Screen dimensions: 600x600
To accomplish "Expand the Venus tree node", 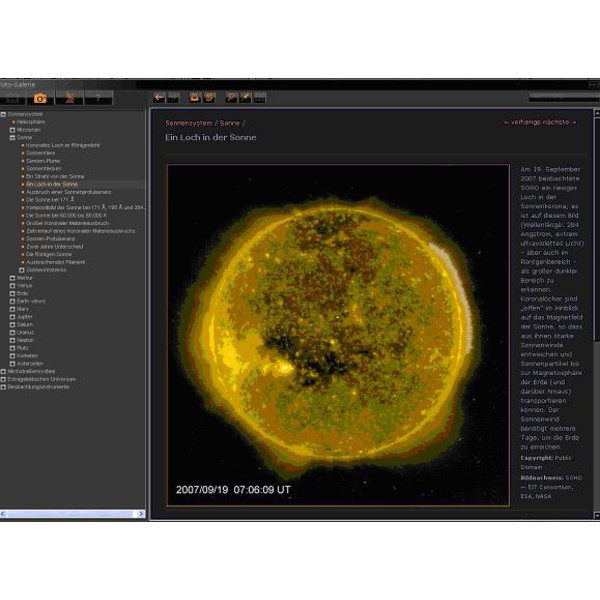I will pos(12,285).
